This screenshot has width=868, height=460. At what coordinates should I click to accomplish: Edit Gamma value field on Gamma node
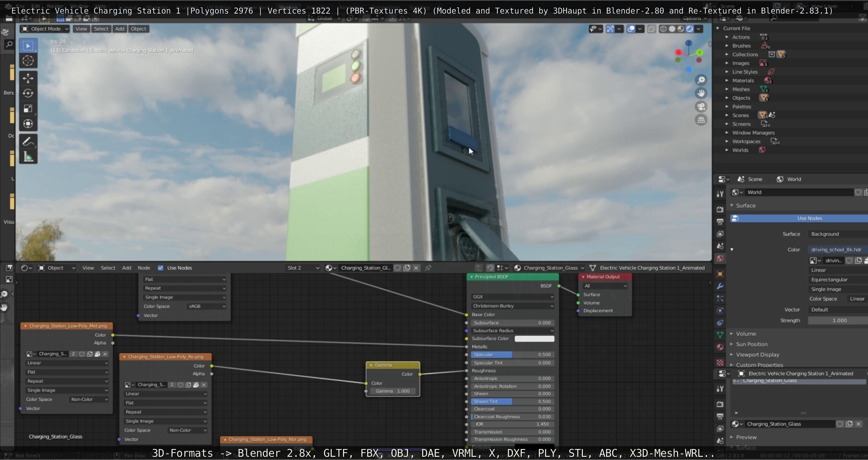tap(392, 391)
